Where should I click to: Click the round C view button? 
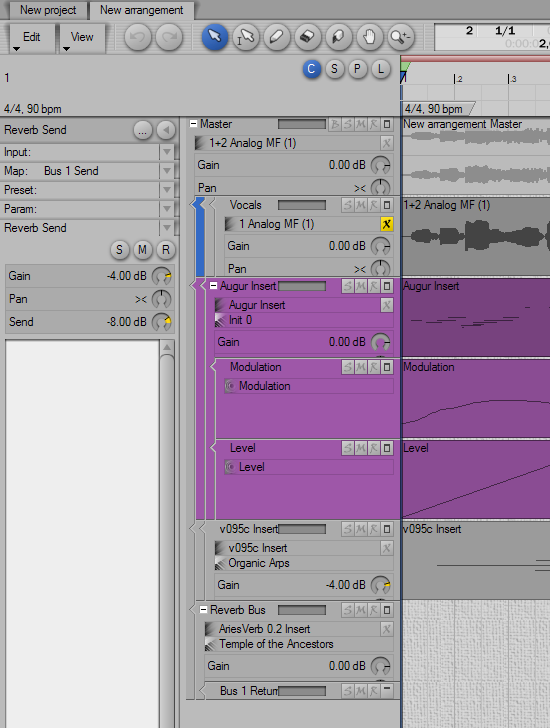click(x=311, y=69)
